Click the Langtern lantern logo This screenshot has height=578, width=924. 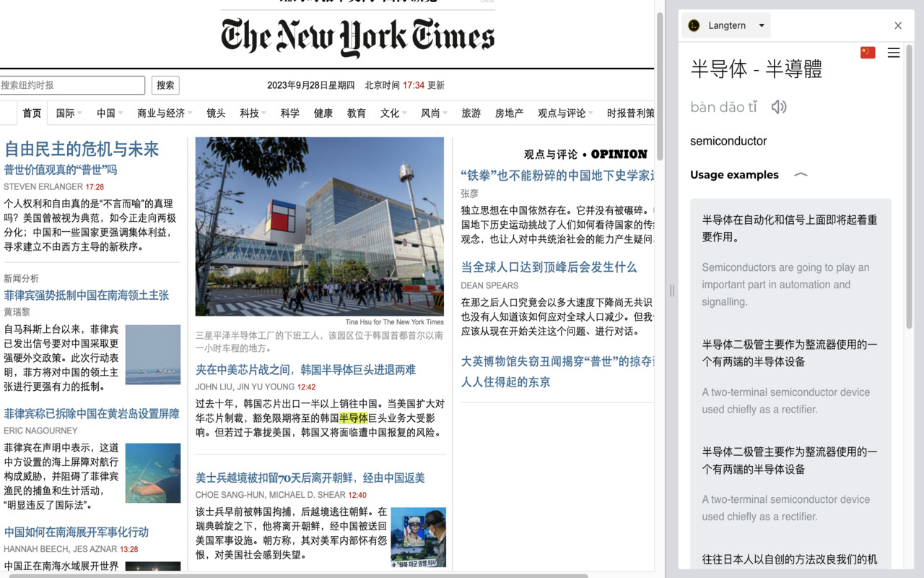pos(694,25)
